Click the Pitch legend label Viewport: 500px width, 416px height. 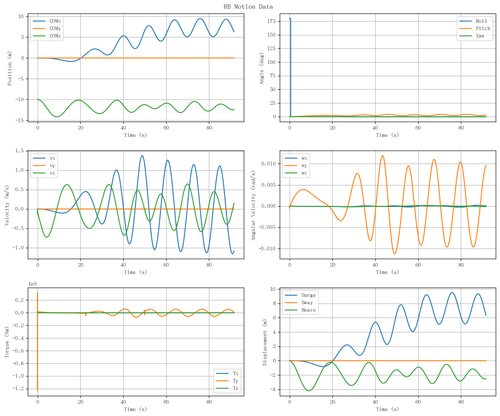point(483,28)
